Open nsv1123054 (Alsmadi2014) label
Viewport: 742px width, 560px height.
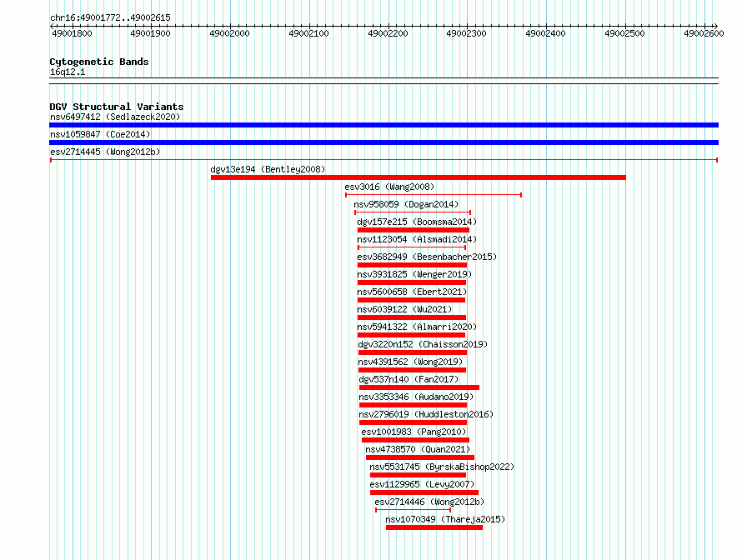(417, 239)
